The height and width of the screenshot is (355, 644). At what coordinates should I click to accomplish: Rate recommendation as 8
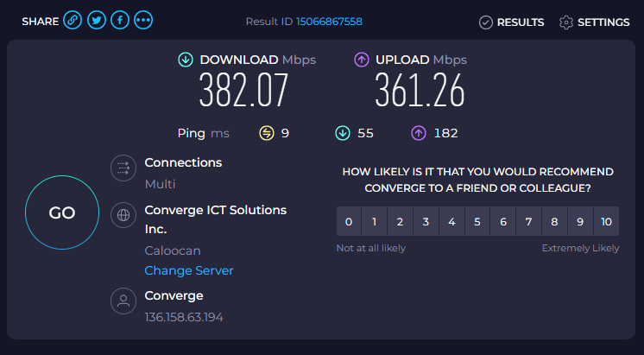pos(554,221)
